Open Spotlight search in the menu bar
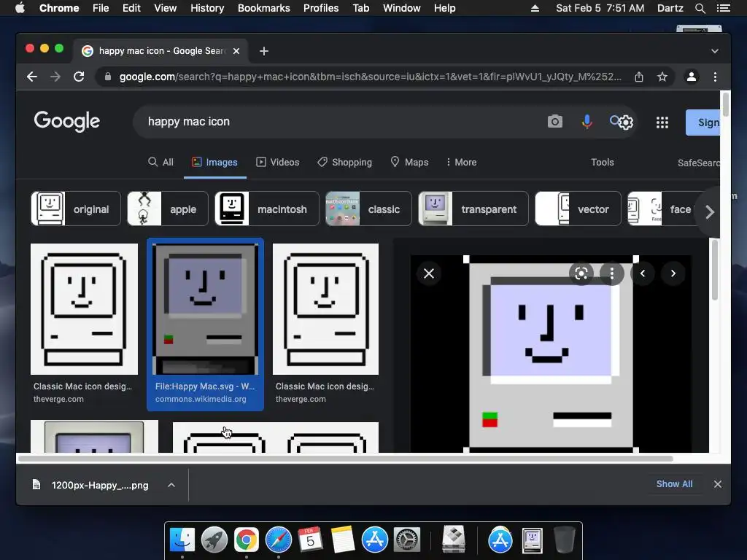The image size is (747, 560). pyautogui.click(x=700, y=8)
